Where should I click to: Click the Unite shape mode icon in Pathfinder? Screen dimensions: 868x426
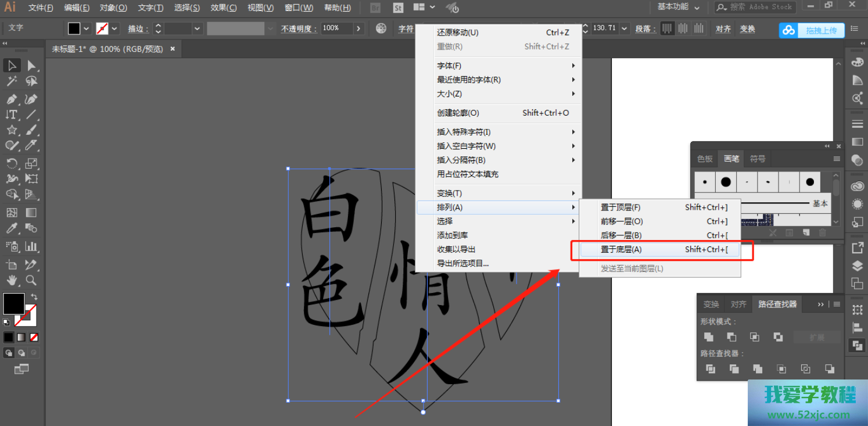pyautogui.click(x=709, y=337)
